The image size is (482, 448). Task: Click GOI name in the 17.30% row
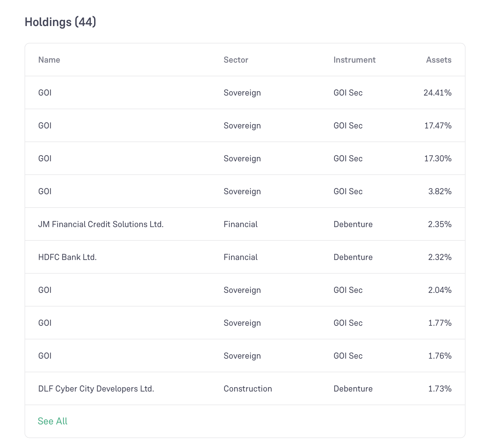click(45, 159)
